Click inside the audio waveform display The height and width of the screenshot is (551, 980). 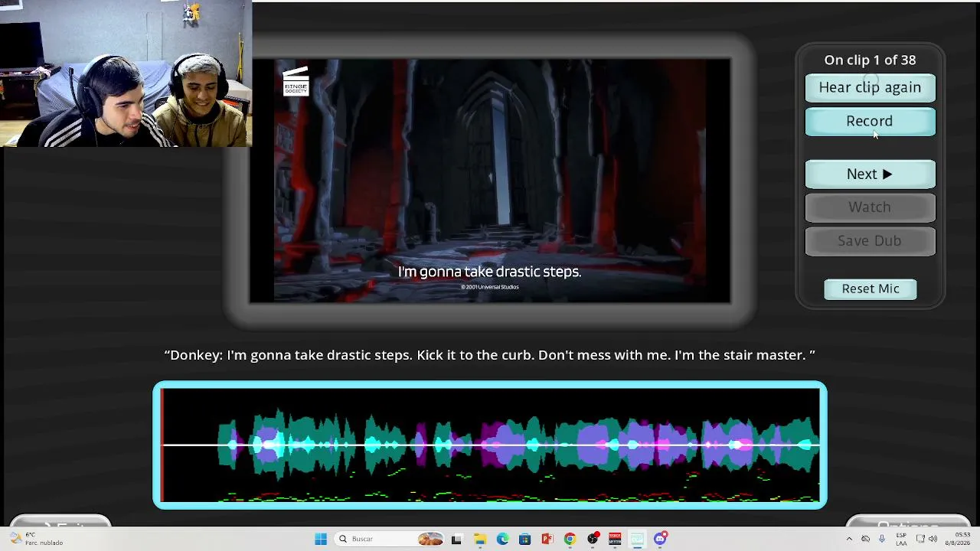[490, 445]
